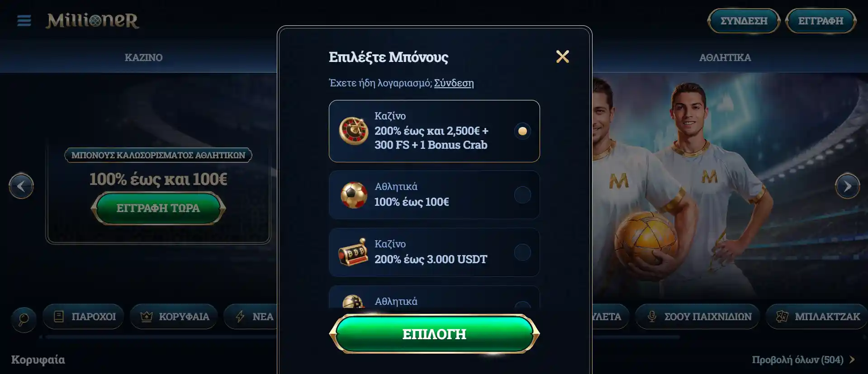
Task: Click the categories horizontal scrollbar
Action: (362, 337)
